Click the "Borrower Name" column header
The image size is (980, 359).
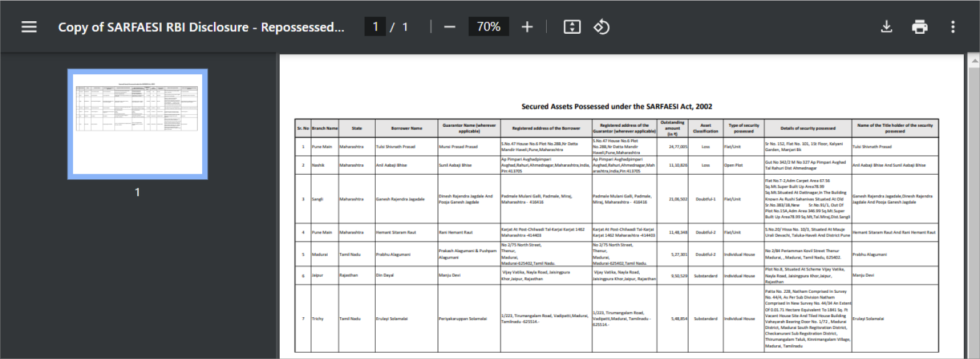tap(406, 128)
